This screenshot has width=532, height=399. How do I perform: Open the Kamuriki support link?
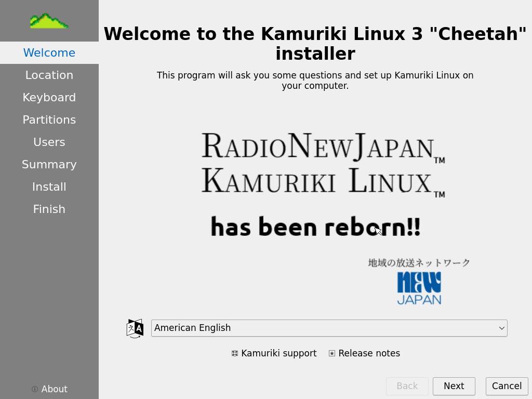point(274,353)
